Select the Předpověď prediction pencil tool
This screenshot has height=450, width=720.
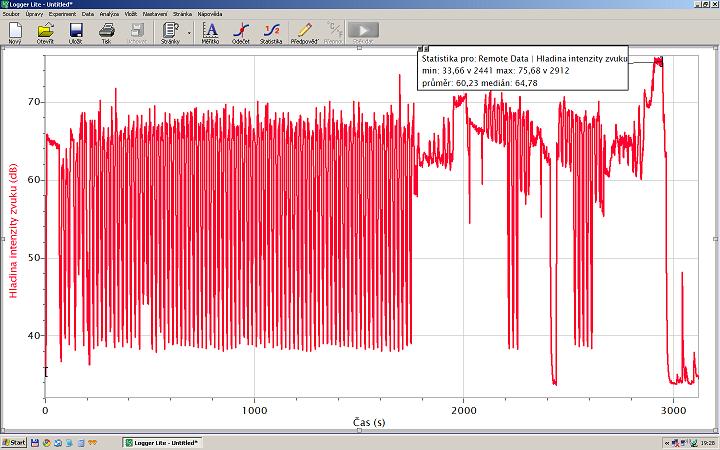(304, 32)
